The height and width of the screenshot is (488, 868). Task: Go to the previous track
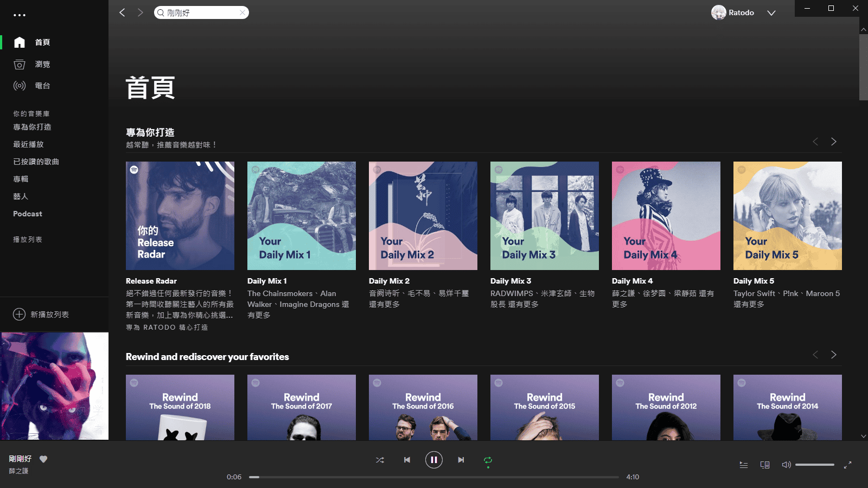407,460
